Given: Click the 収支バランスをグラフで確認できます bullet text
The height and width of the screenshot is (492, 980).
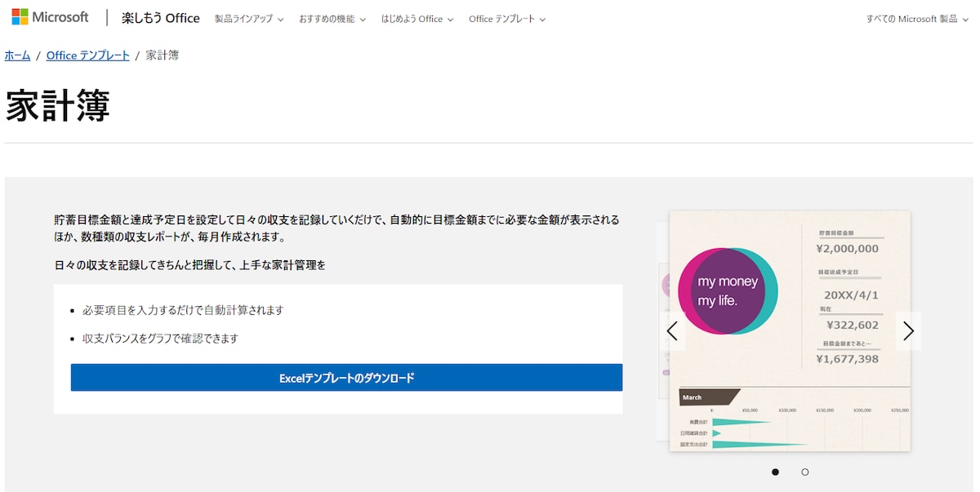Looking at the screenshot, I should click(x=160, y=338).
